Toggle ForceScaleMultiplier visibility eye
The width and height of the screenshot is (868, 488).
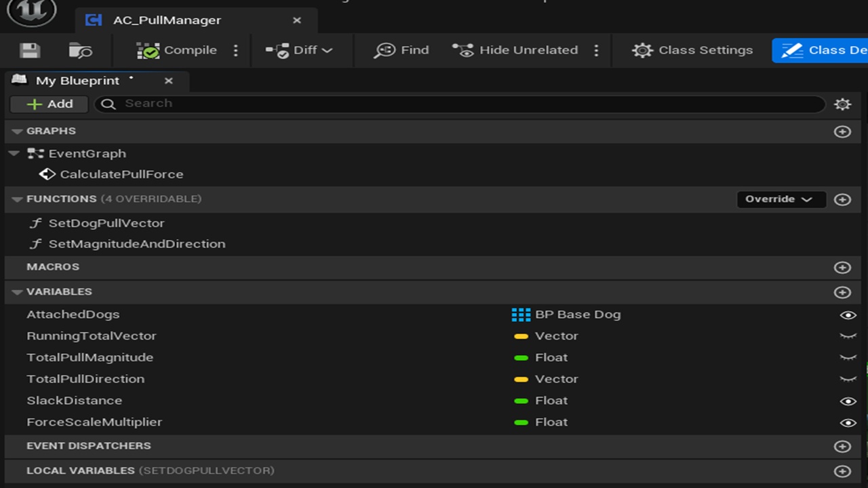pos(848,423)
